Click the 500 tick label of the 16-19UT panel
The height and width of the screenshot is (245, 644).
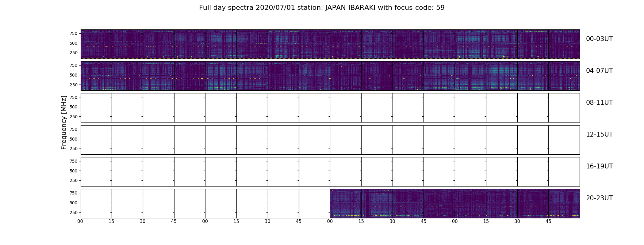[74, 171]
